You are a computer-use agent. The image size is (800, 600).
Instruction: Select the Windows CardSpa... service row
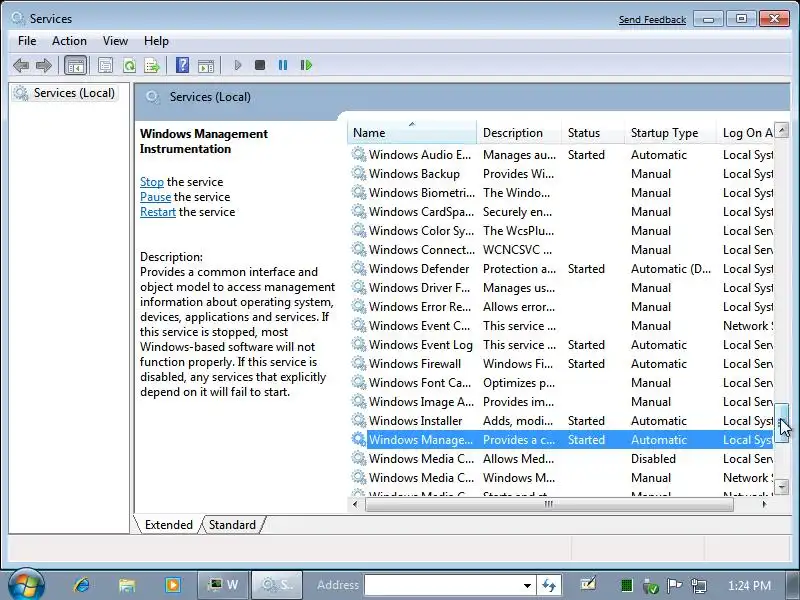pos(561,212)
